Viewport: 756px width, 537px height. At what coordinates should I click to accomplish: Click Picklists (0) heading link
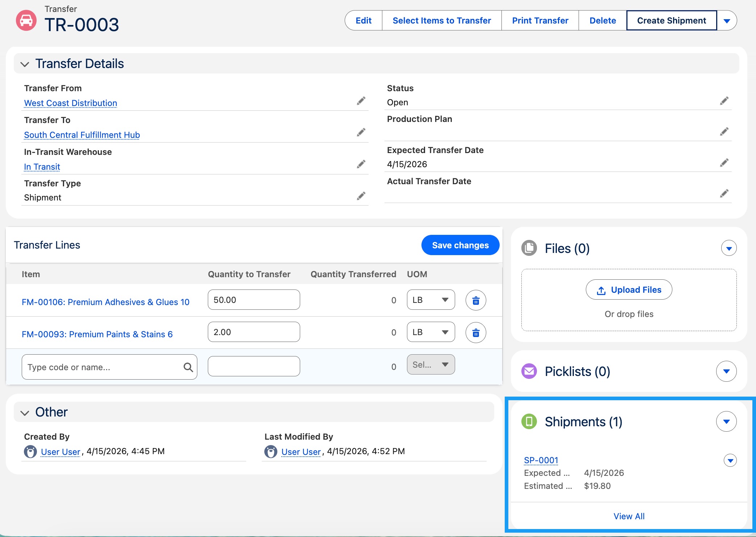coord(577,372)
